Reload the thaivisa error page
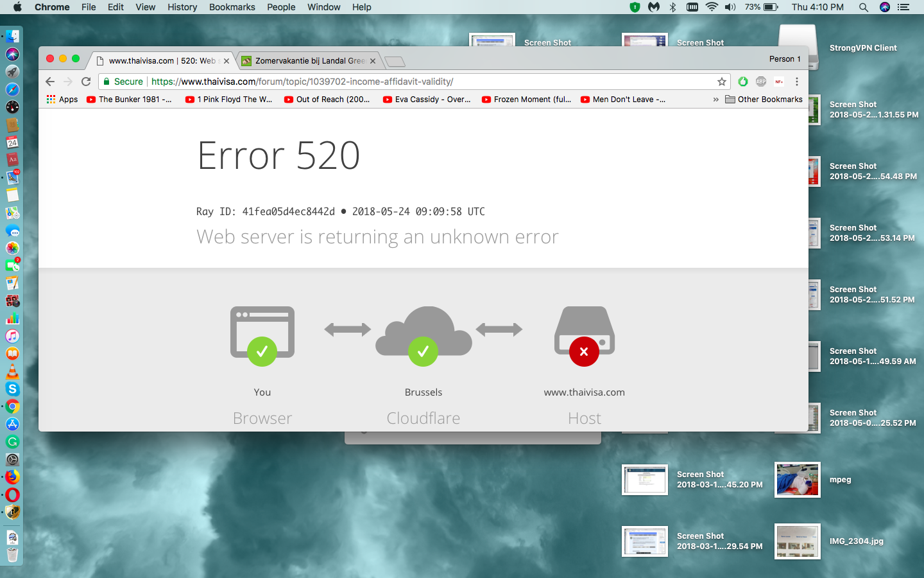Viewport: 924px width, 578px height. (x=86, y=82)
